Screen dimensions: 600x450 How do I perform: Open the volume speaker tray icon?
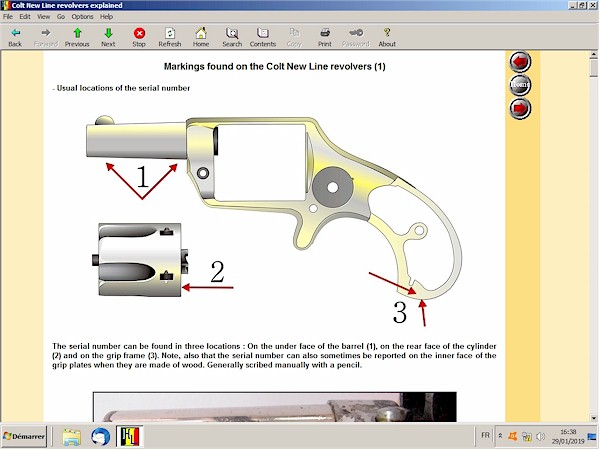pos(540,436)
